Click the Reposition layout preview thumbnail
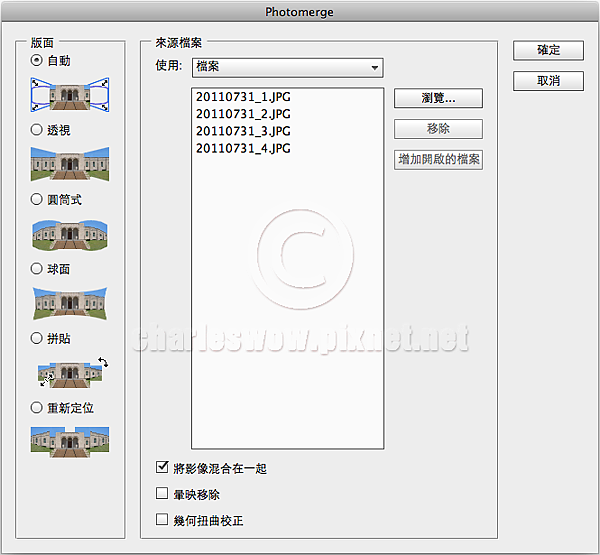 70,442
